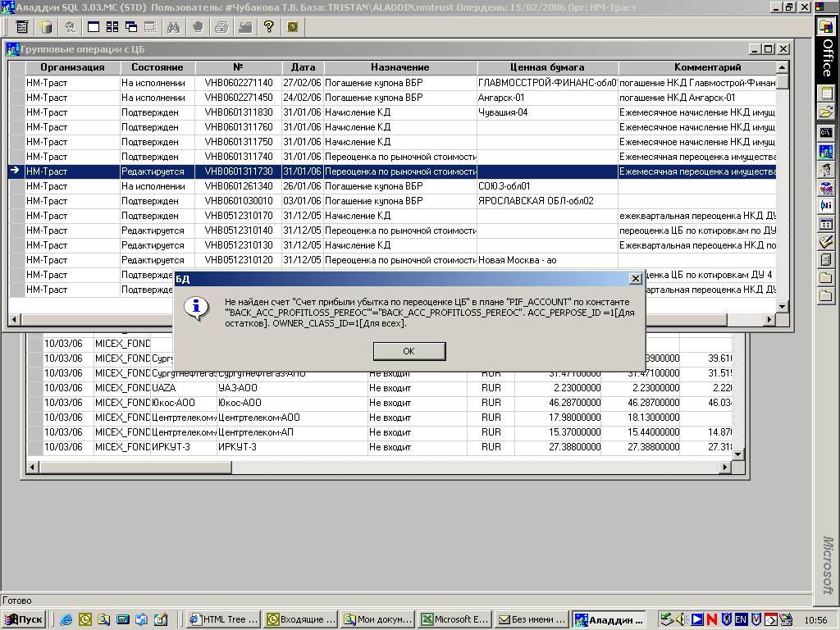The image size is (840, 630).
Task: Click the grayed factory toolbar icon
Action: click(244, 27)
